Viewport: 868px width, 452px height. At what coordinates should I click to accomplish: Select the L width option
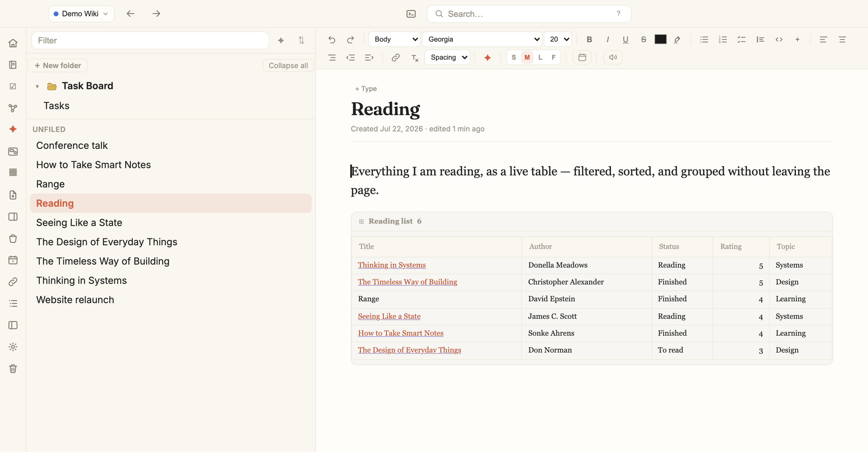[x=540, y=57]
